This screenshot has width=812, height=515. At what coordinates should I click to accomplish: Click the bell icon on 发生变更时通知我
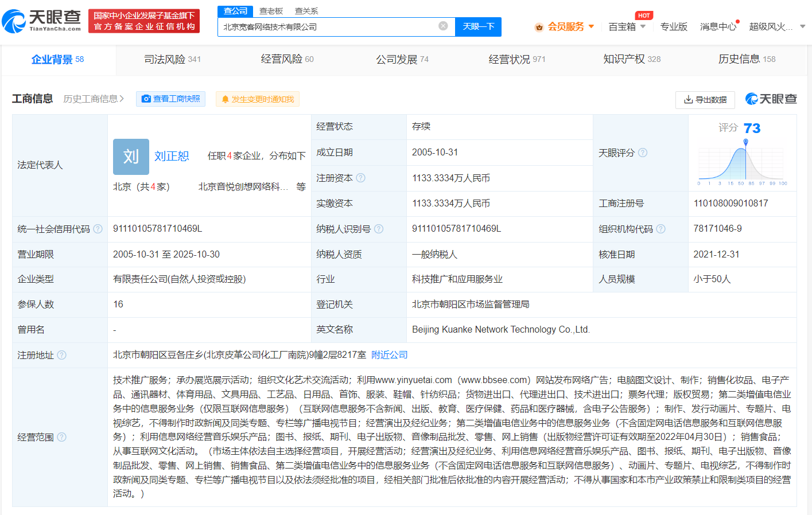coord(225,99)
